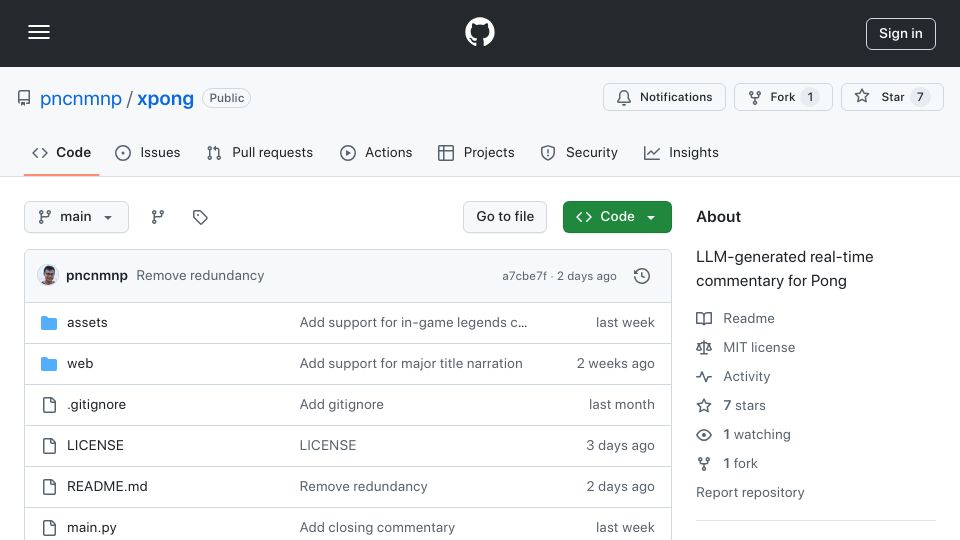The height and width of the screenshot is (540, 960).
Task: Open the MIT license link
Action: pyautogui.click(x=746, y=348)
